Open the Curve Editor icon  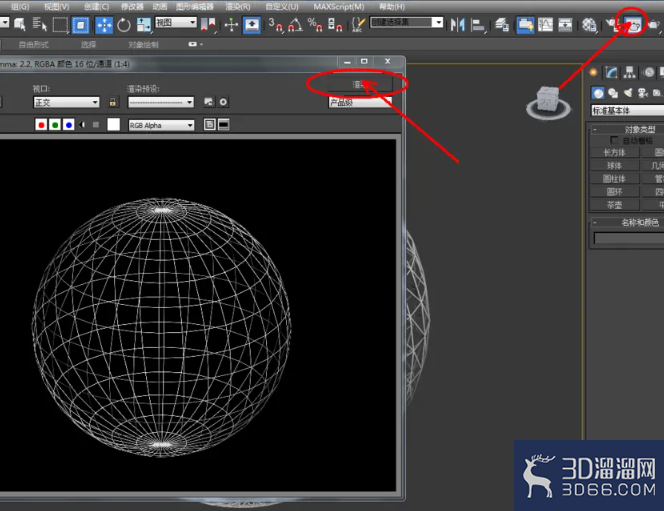click(545, 25)
